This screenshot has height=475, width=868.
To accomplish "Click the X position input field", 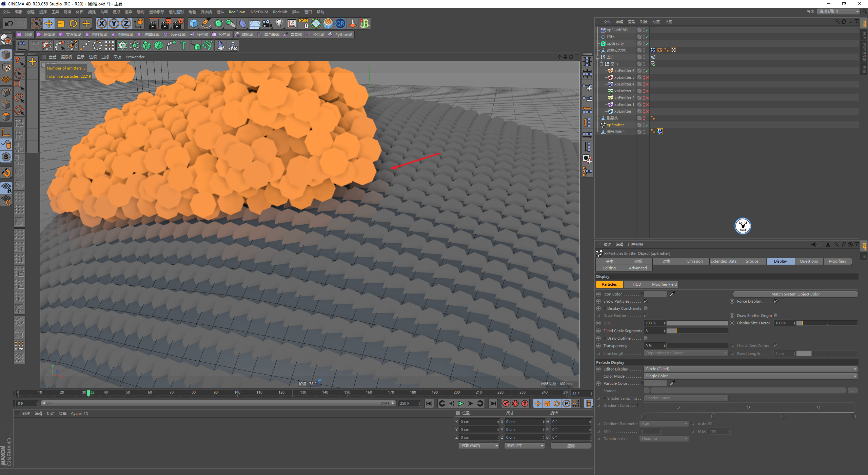I will pyautogui.click(x=479, y=422).
